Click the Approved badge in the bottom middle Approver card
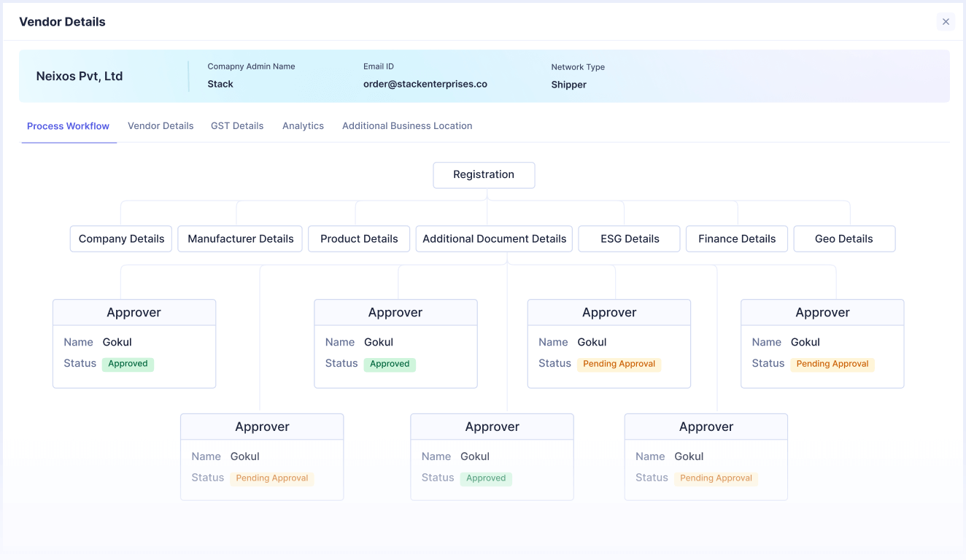This screenshot has height=560, width=966. coord(486,478)
